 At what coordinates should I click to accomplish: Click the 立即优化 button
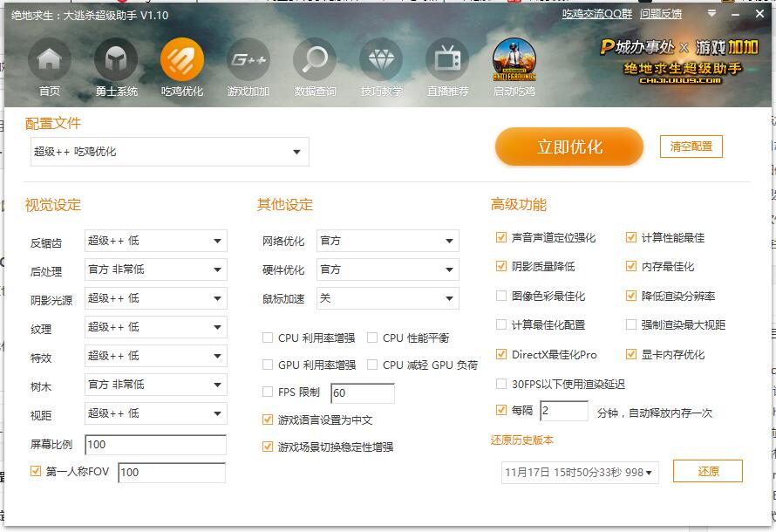[569, 147]
